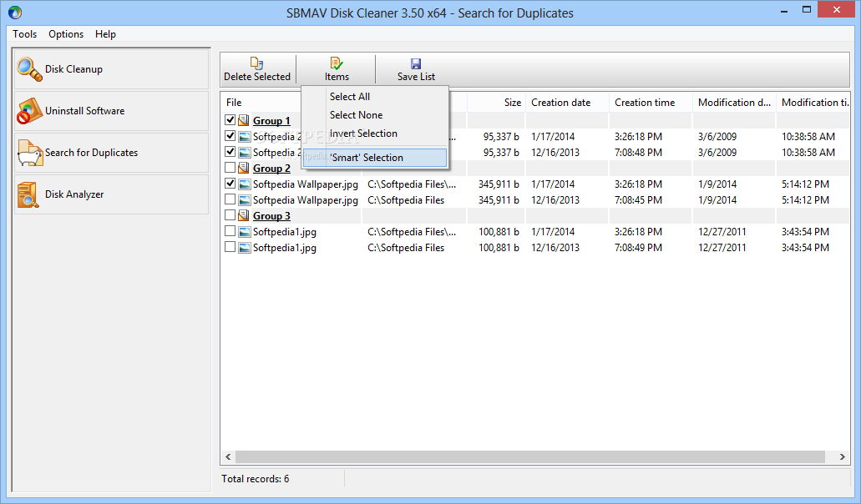Check Softpedia1.jpg created 12/16/2013

pyautogui.click(x=230, y=247)
